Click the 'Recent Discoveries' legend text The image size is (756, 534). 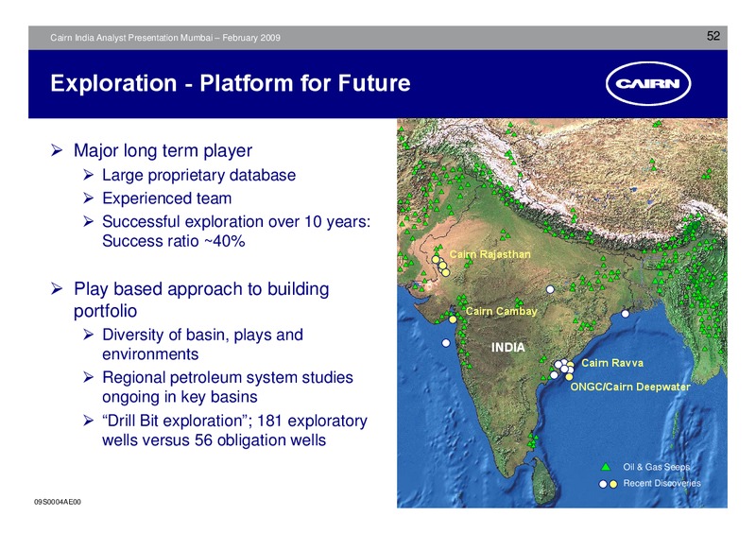tap(662, 483)
